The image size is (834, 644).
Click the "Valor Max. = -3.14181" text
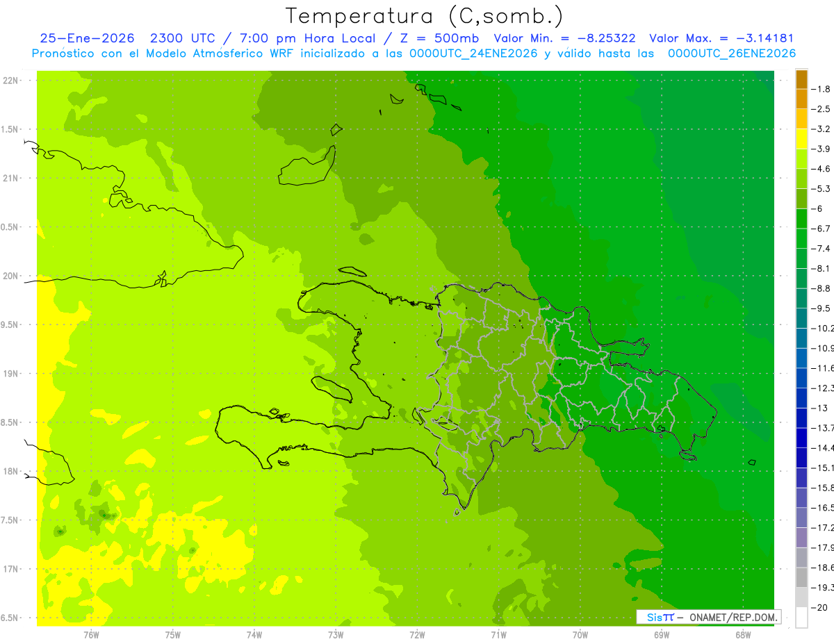721,38
